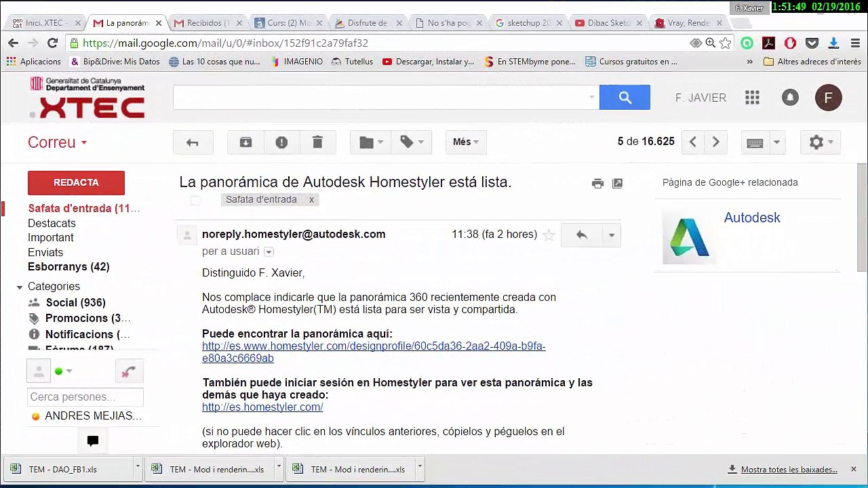Open Social (936) category

click(x=76, y=302)
